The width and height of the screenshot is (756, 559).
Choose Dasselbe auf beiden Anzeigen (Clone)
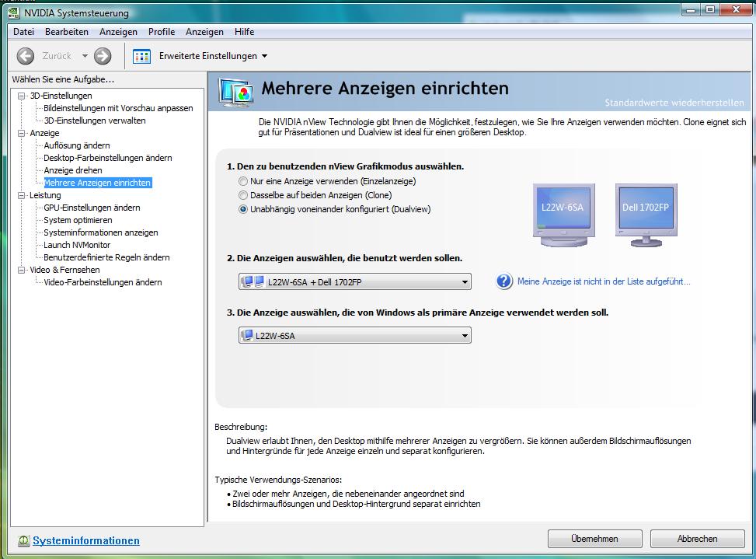click(x=243, y=195)
